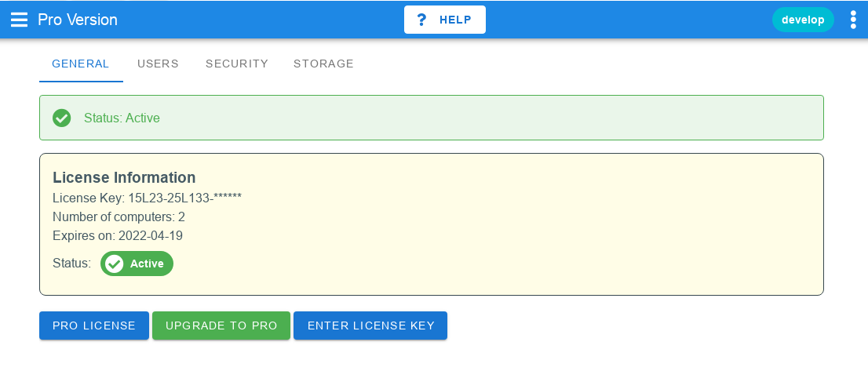The image size is (868, 371).
Task: Click the Pro License button
Action: click(x=94, y=326)
